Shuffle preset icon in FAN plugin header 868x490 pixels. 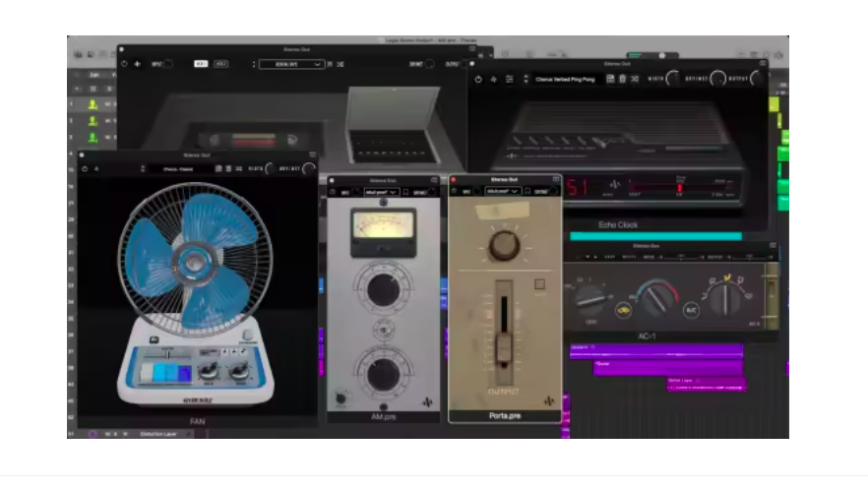pos(238,169)
